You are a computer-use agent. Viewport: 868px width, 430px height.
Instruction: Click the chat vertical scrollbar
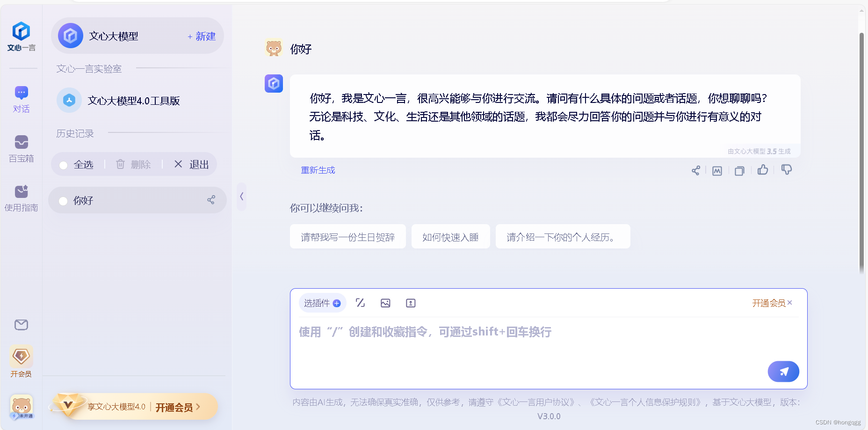[x=861, y=152]
